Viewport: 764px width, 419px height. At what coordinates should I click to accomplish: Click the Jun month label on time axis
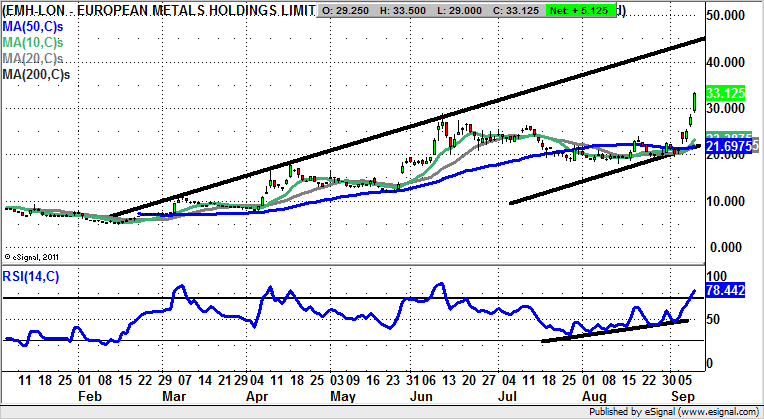(x=441, y=397)
